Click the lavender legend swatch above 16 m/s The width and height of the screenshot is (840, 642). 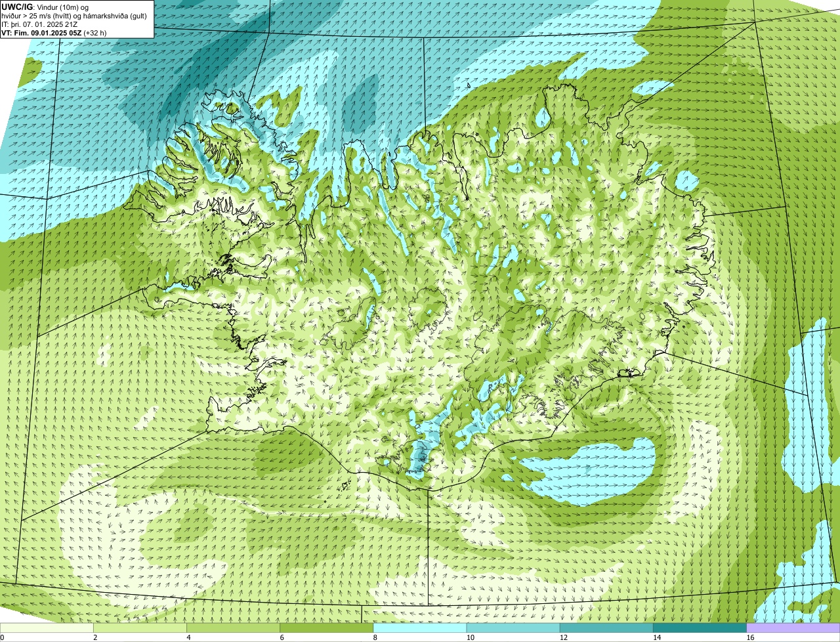click(x=793, y=628)
